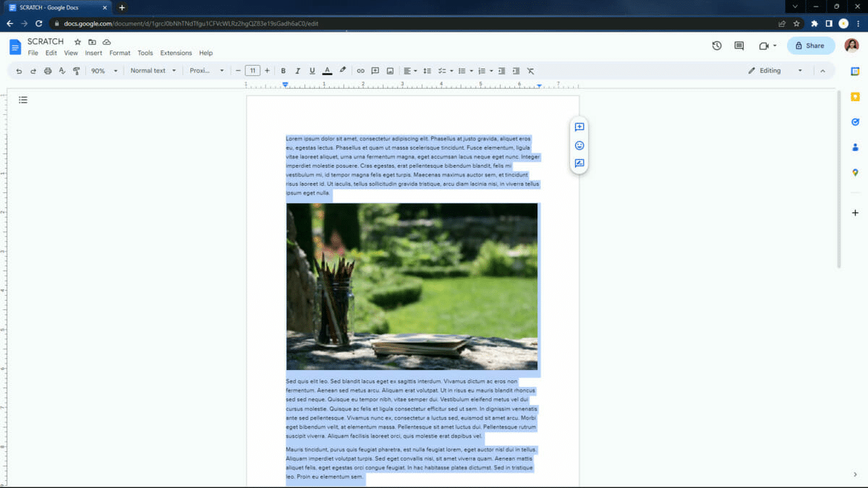
Task: Open the Format menu
Action: pyautogui.click(x=120, y=53)
